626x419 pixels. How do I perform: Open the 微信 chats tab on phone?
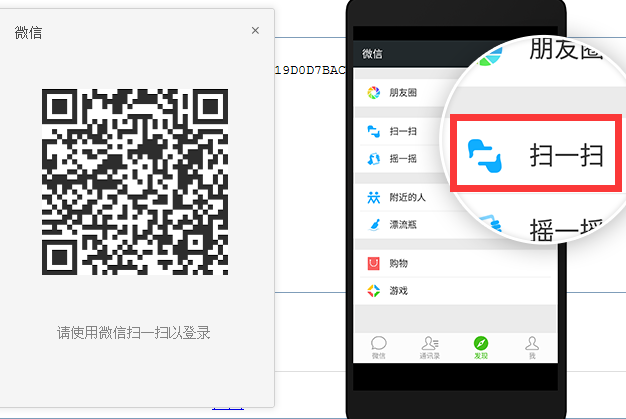coord(378,348)
